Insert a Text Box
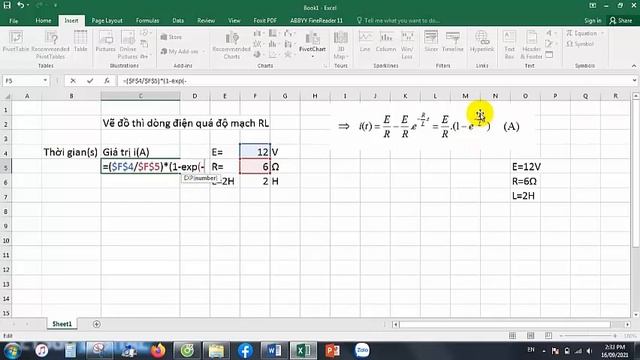This screenshot has height=360, width=640. [x=509, y=44]
